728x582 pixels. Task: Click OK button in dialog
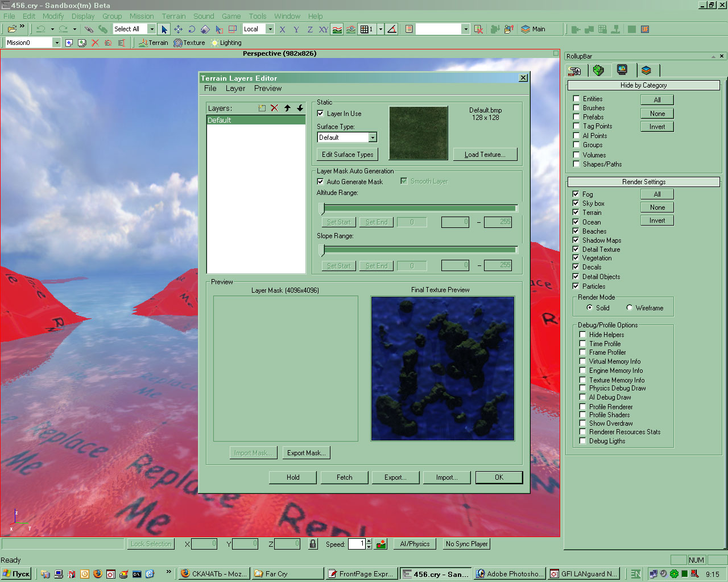[499, 477]
